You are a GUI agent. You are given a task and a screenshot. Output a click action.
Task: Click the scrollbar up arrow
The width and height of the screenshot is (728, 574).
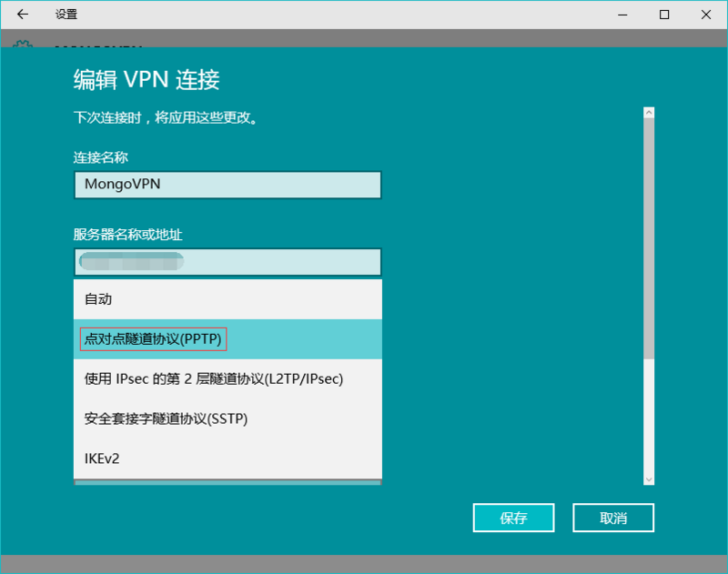648,112
